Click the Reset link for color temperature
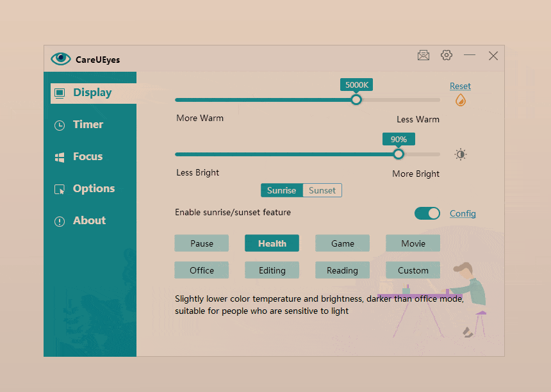This screenshot has width=551, height=392. [x=460, y=86]
